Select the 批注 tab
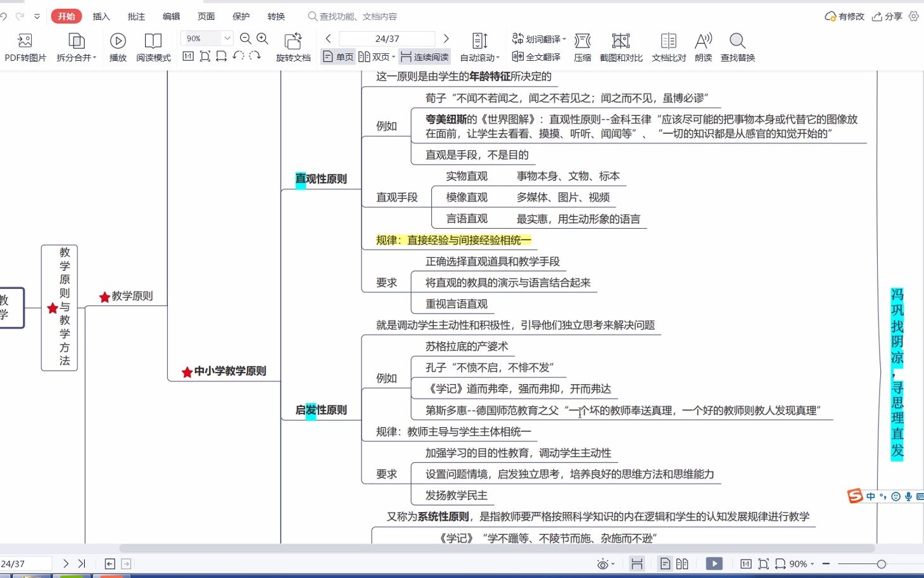 [x=136, y=16]
